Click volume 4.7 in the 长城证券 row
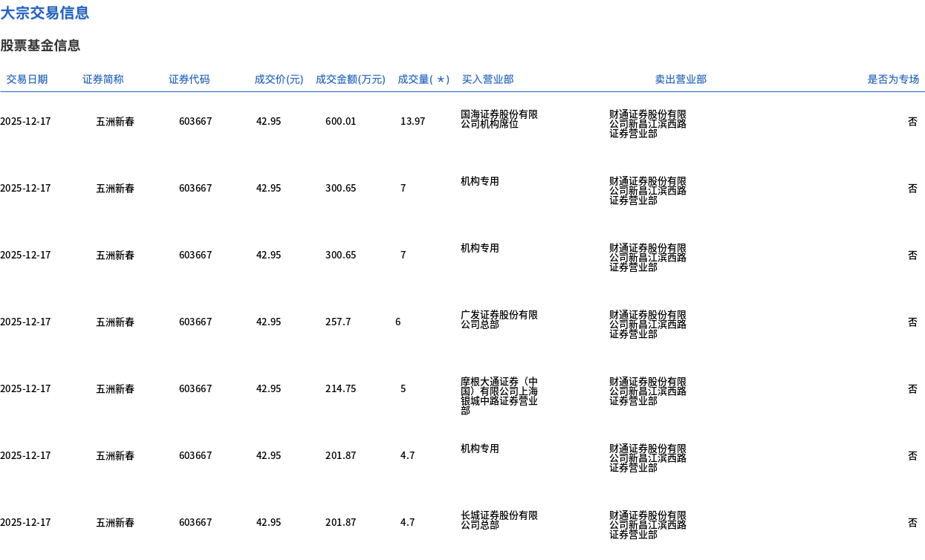This screenshot has height=560, width=925. click(x=408, y=522)
